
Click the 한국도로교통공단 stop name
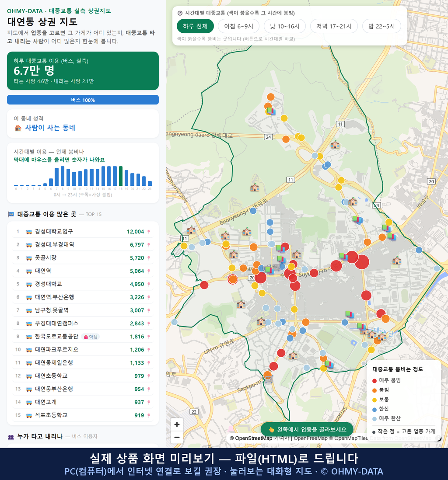click(x=57, y=337)
